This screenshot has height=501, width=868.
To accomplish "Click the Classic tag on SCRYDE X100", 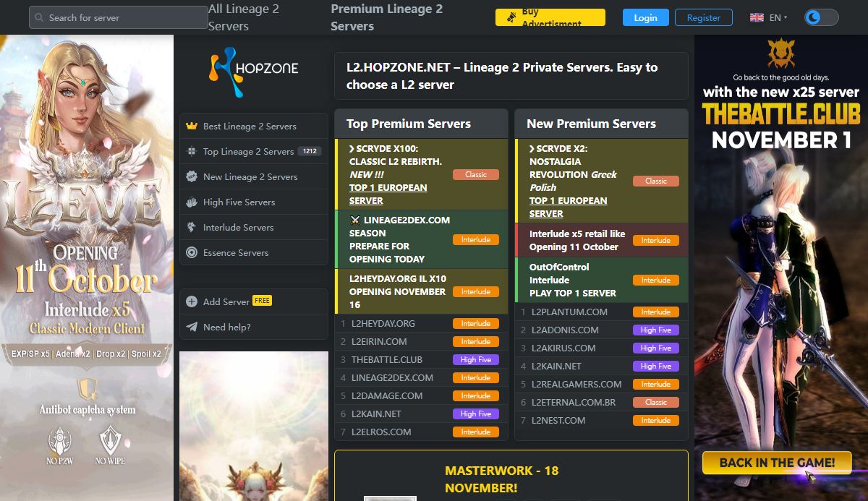I will coord(476,174).
